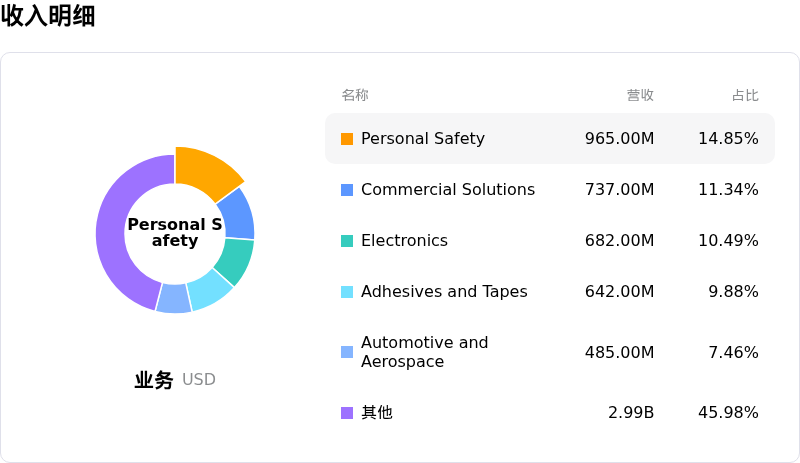Screen dimensions: 800x463
Task: Select the Commercial Solutions row
Action: 549,189
